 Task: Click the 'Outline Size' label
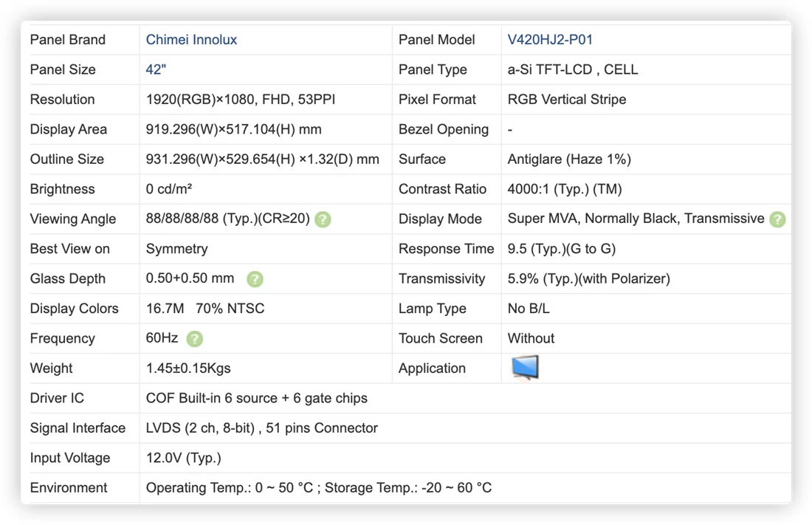tap(66, 159)
